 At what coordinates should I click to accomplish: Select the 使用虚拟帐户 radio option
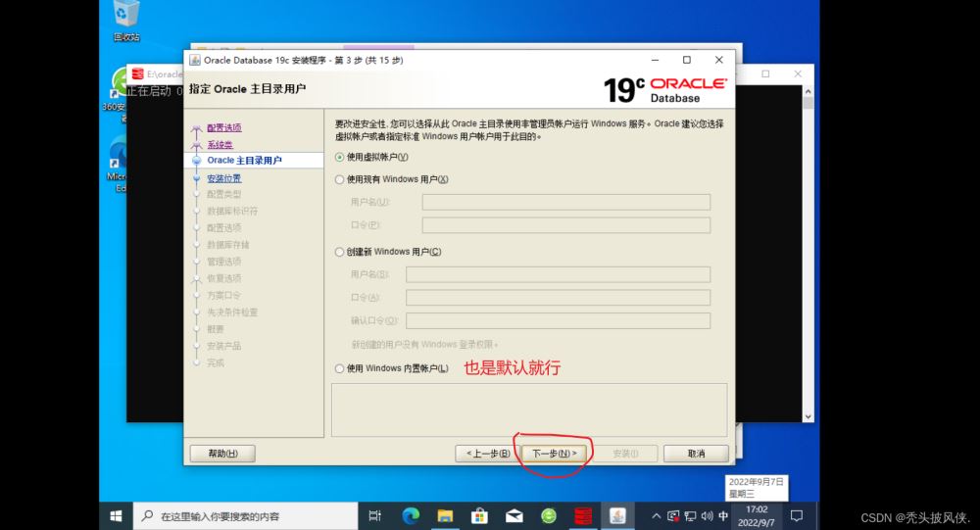[x=340, y=157]
